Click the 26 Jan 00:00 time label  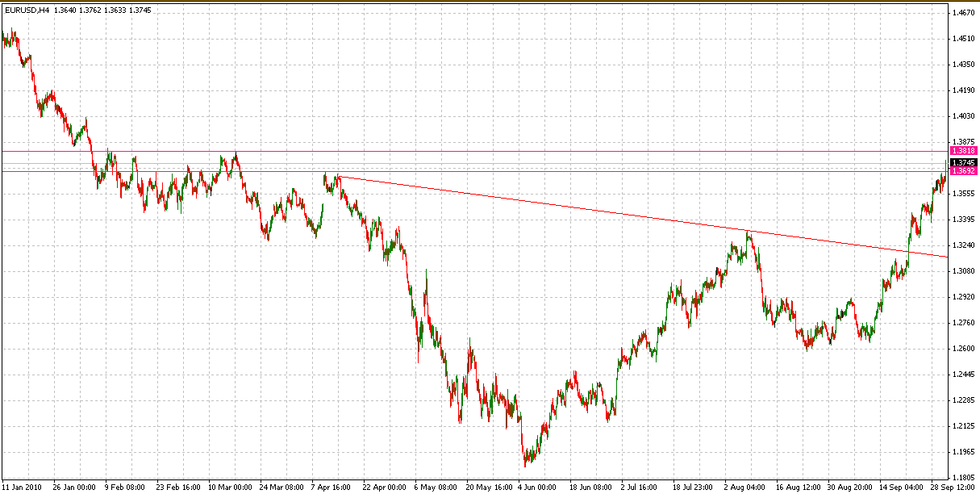pos(74,488)
